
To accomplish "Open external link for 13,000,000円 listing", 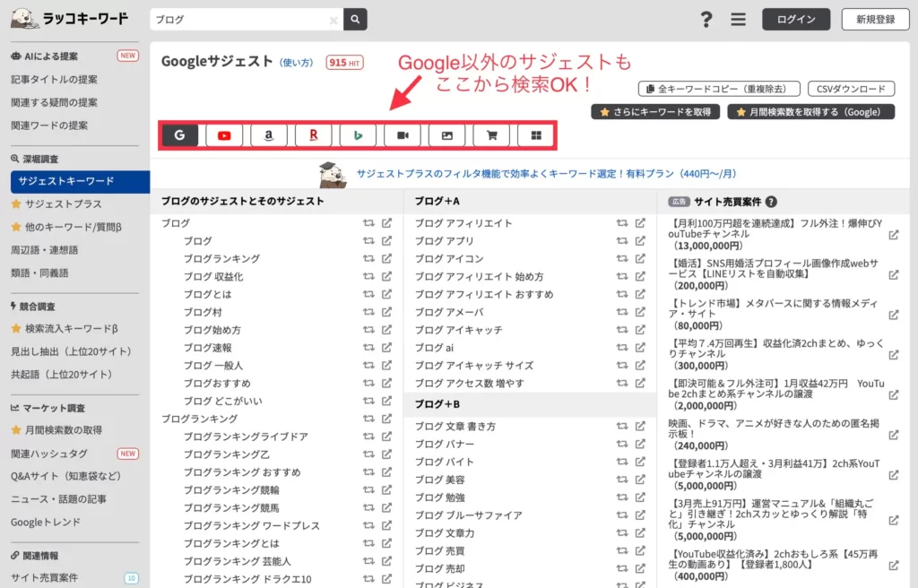I will coord(894,235).
